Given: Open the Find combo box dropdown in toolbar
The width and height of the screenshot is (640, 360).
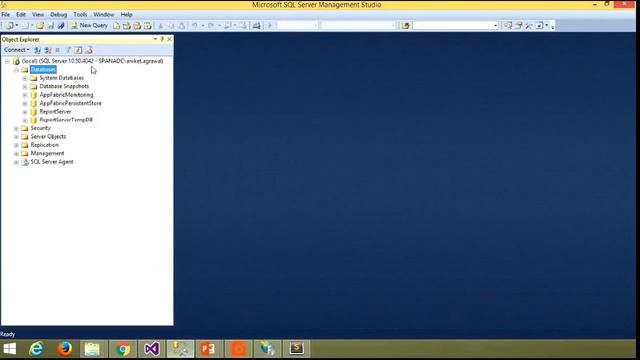Looking at the screenshot, I should click(x=496, y=26).
